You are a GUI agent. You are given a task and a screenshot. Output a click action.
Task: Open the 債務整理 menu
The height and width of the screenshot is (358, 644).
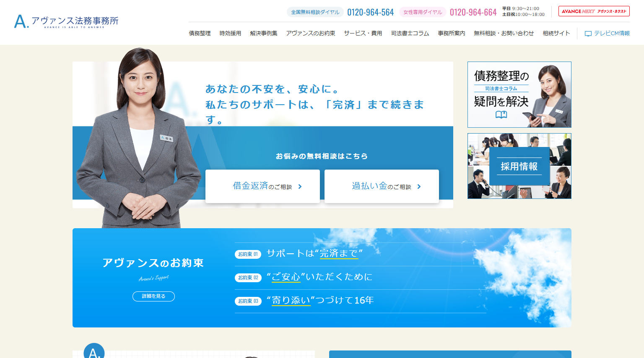pyautogui.click(x=200, y=33)
